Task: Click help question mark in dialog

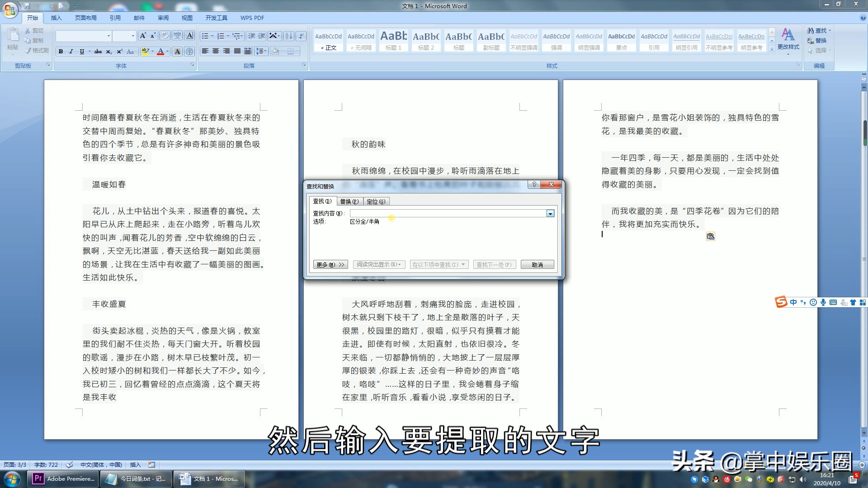Action: [x=534, y=184]
